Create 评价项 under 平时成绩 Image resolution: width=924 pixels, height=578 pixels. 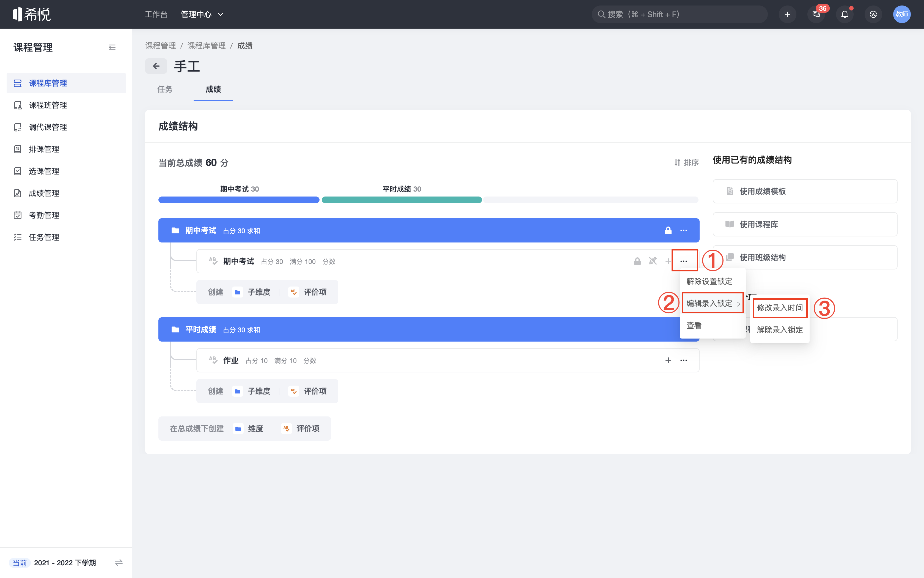tap(307, 391)
